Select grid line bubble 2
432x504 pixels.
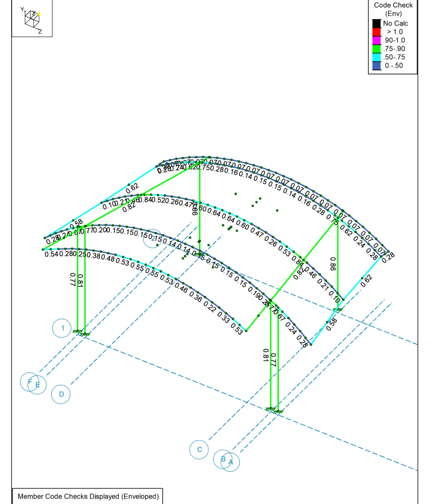153,238
